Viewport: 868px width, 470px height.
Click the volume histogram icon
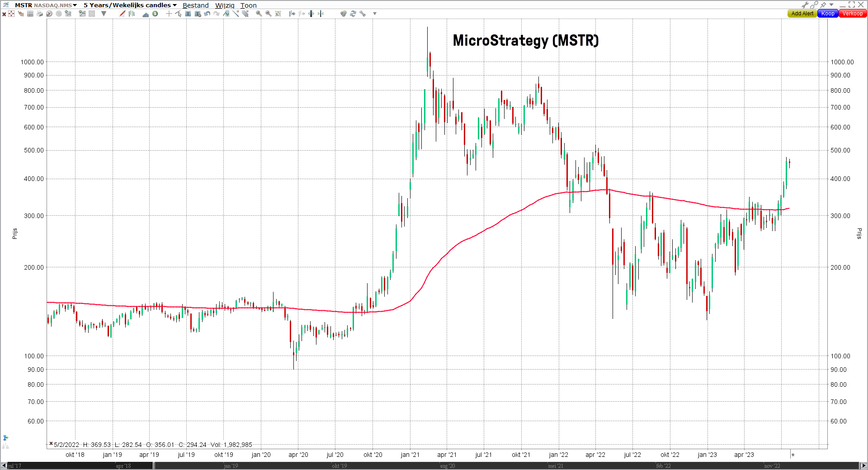tap(146, 14)
